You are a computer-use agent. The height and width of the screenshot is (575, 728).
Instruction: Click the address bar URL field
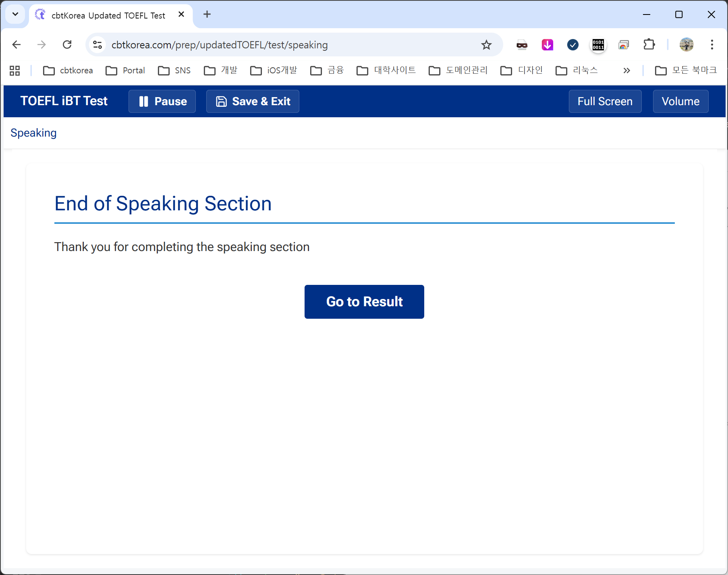282,45
